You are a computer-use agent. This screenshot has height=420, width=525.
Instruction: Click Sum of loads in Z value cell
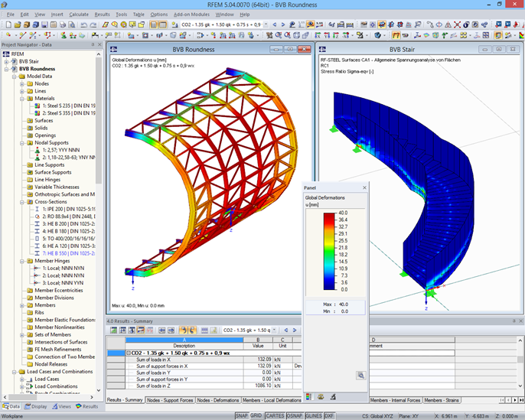click(x=258, y=386)
